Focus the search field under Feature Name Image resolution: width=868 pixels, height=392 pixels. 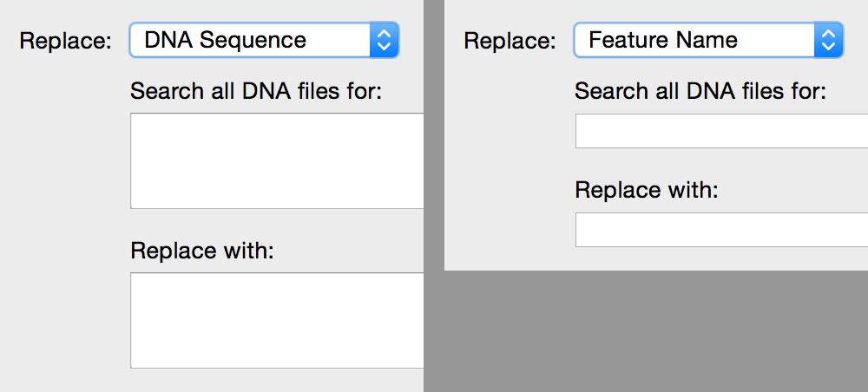pyautogui.click(x=720, y=131)
